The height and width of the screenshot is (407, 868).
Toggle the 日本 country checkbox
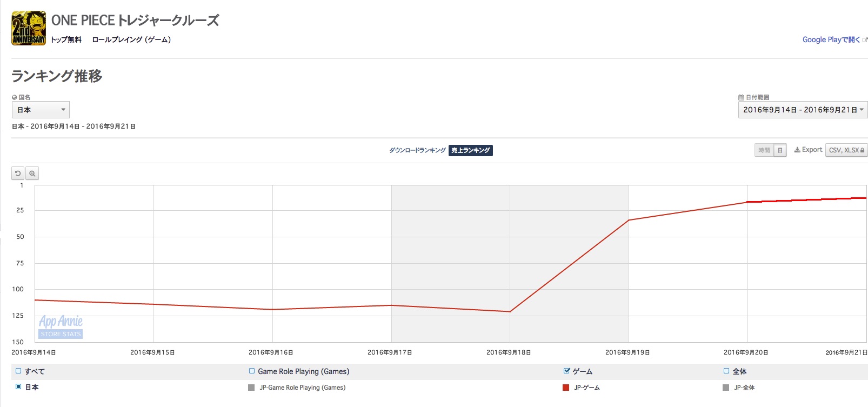coord(18,386)
